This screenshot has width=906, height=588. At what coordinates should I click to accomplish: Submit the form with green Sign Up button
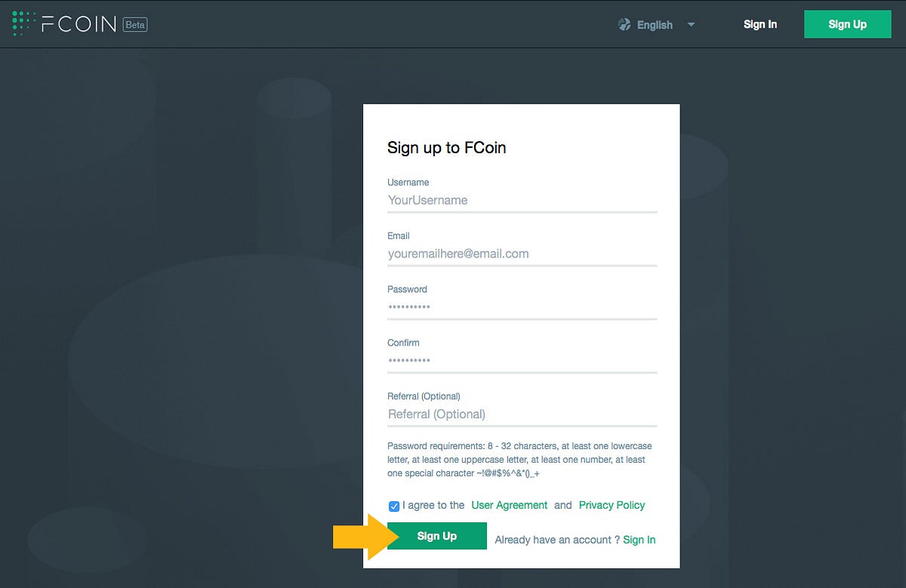pos(437,536)
